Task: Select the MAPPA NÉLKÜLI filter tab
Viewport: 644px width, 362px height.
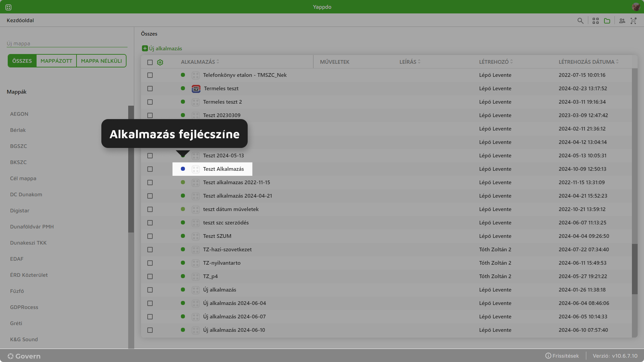Action: click(101, 61)
